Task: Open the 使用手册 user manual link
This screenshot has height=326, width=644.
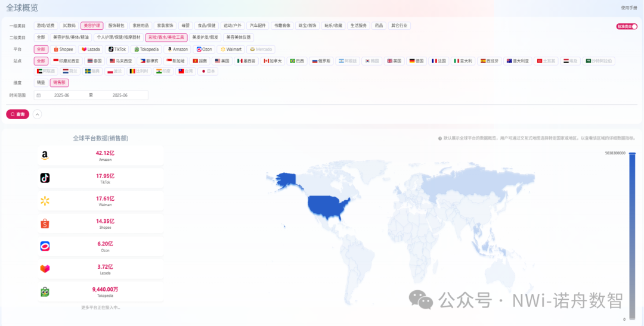Action: tap(628, 8)
